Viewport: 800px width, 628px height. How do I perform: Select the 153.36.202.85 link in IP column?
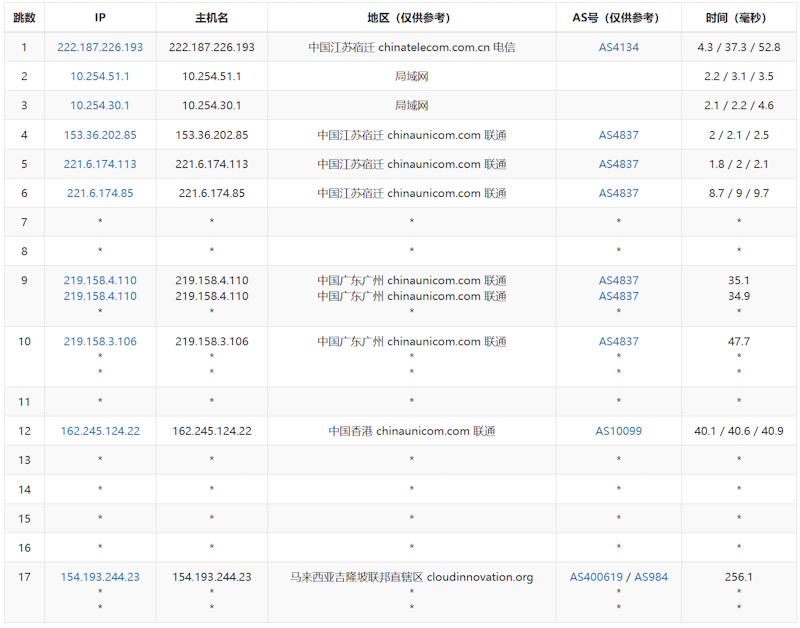click(x=100, y=135)
